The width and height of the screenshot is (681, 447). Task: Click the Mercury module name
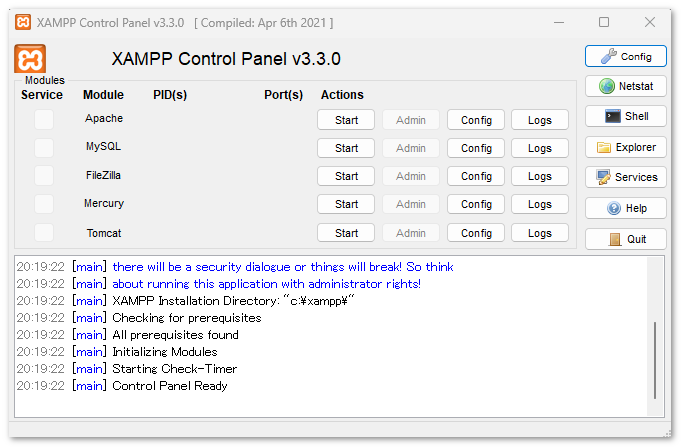point(104,203)
